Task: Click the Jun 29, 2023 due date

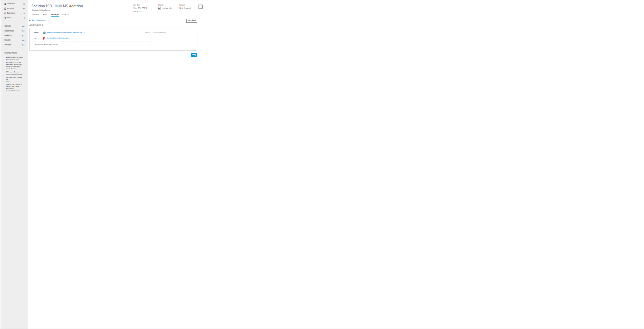Action: [x=139, y=8]
